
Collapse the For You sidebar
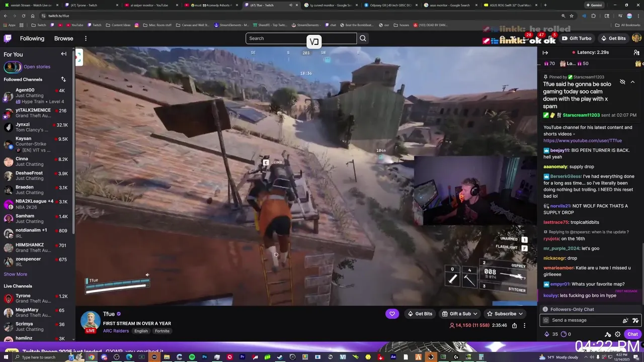[64, 54]
